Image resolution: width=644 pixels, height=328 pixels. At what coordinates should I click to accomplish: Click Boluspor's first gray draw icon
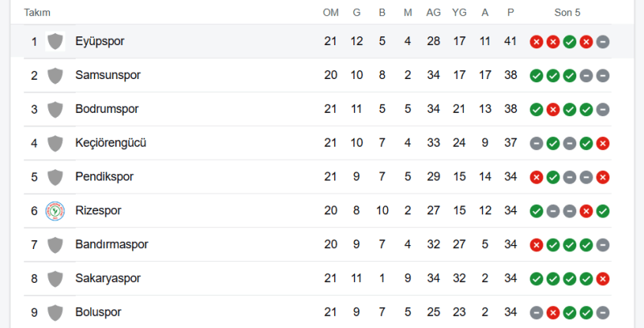[x=536, y=312]
